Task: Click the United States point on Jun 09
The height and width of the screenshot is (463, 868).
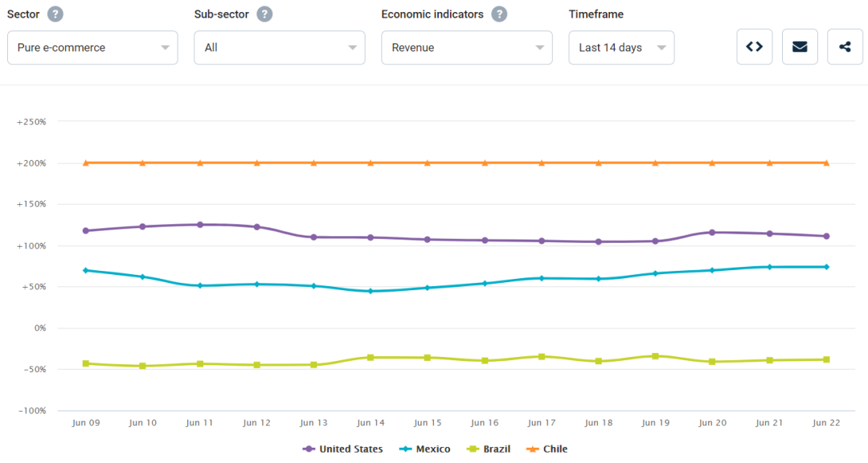Action: click(x=86, y=231)
